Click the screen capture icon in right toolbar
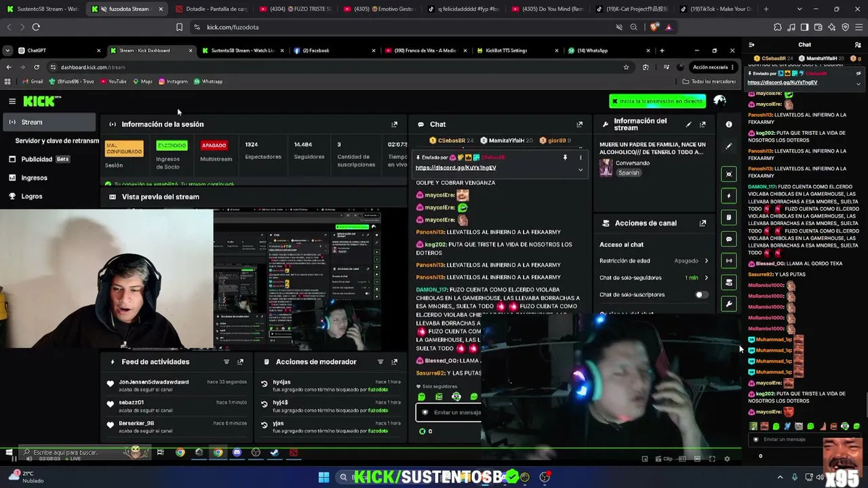This screenshot has width=868, height=488. [729, 174]
